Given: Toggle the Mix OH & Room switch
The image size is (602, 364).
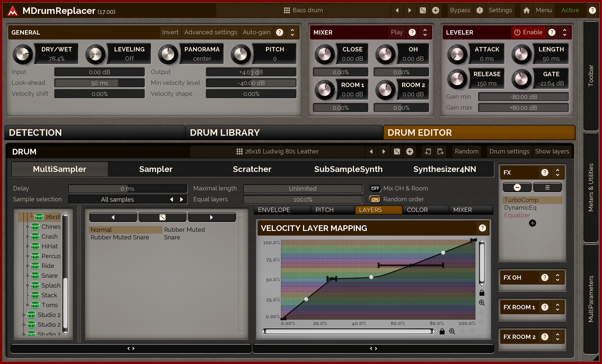Looking at the screenshot, I should [x=375, y=189].
